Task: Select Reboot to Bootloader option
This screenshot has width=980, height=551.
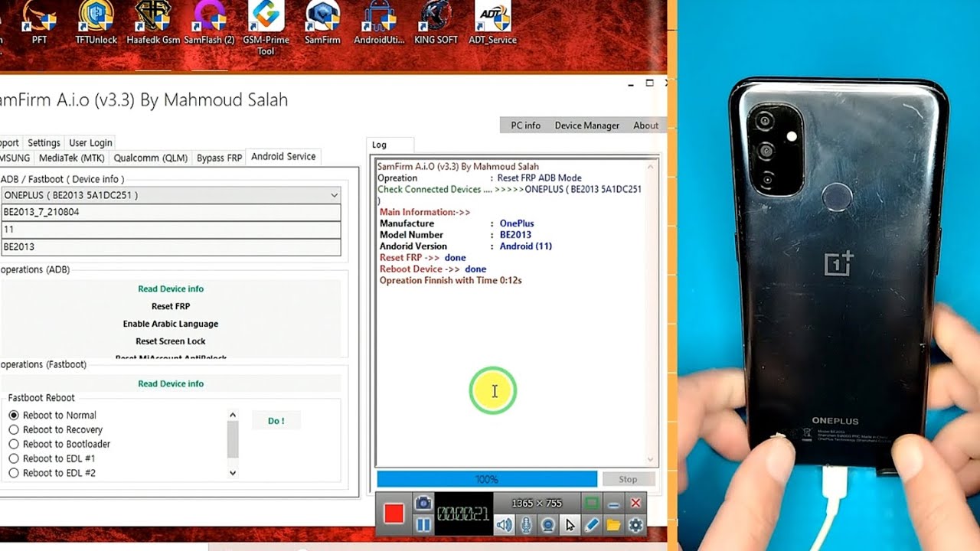Action: (59, 444)
